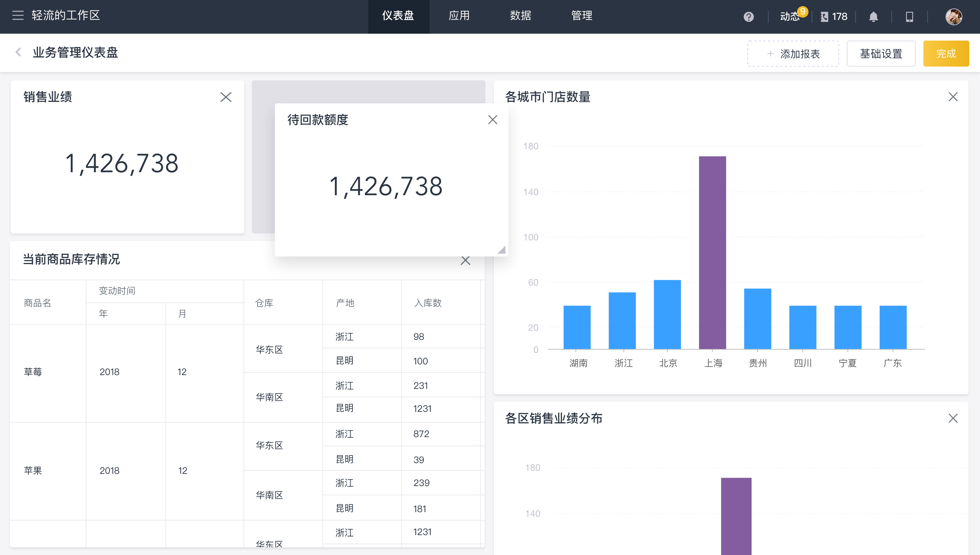980x555 pixels.
Task: Remove the 当前商品库存情况 table card
Action: pos(465,261)
